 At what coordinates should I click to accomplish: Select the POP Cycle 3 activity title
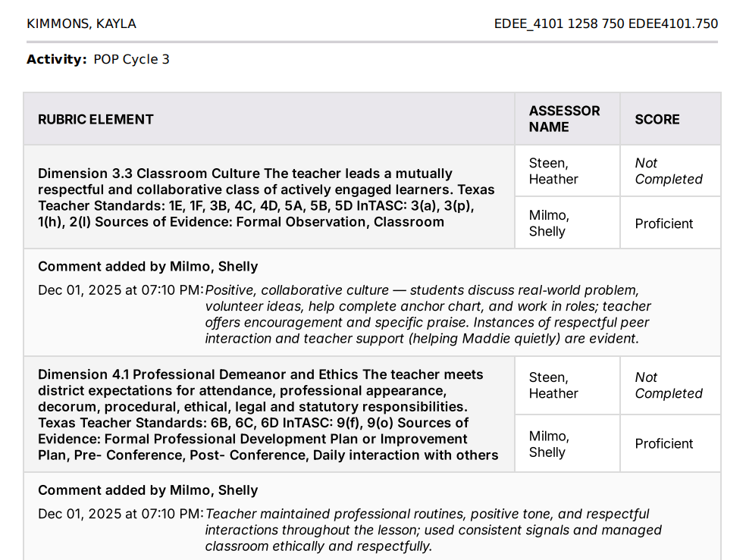[131, 59]
